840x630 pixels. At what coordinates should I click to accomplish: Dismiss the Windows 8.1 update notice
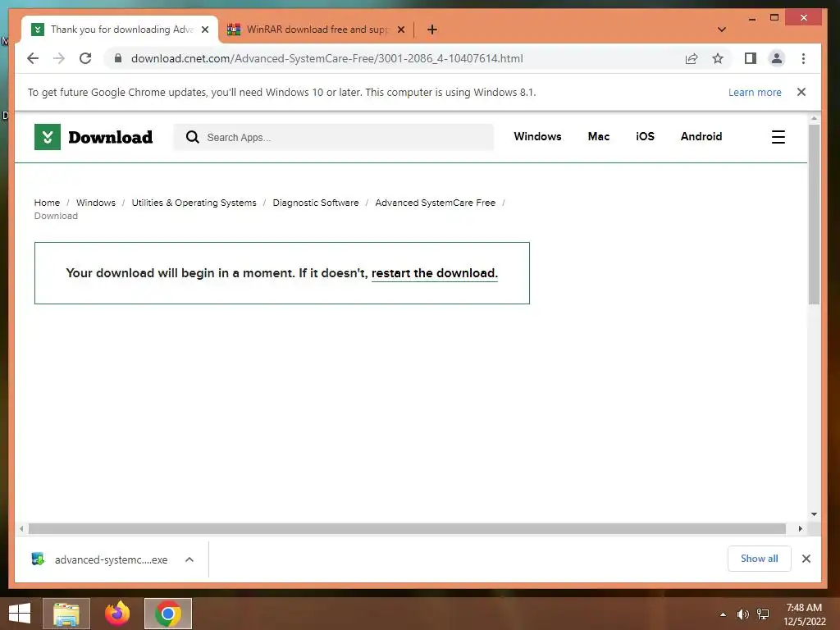(801, 92)
